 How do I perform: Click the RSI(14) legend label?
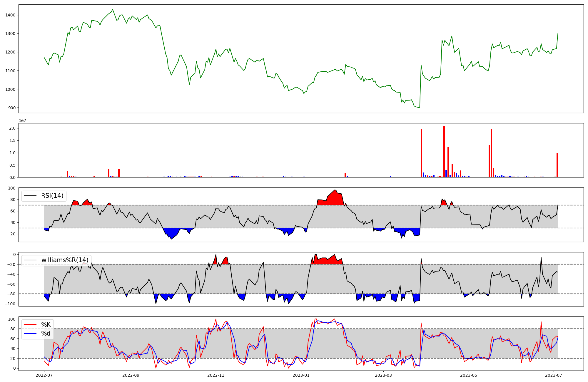pyautogui.click(x=52, y=196)
